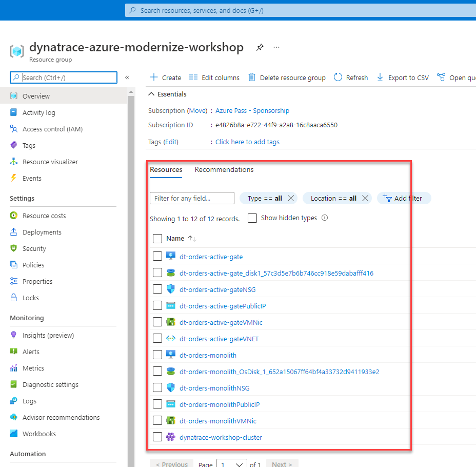The width and height of the screenshot is (476, 467).
Task: Open Activity log in the sidebar
Action: (38, 112)
